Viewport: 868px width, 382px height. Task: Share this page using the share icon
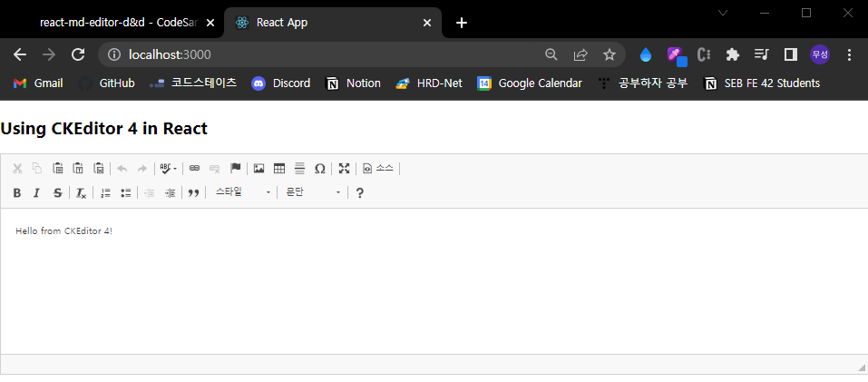click(580, 54)
